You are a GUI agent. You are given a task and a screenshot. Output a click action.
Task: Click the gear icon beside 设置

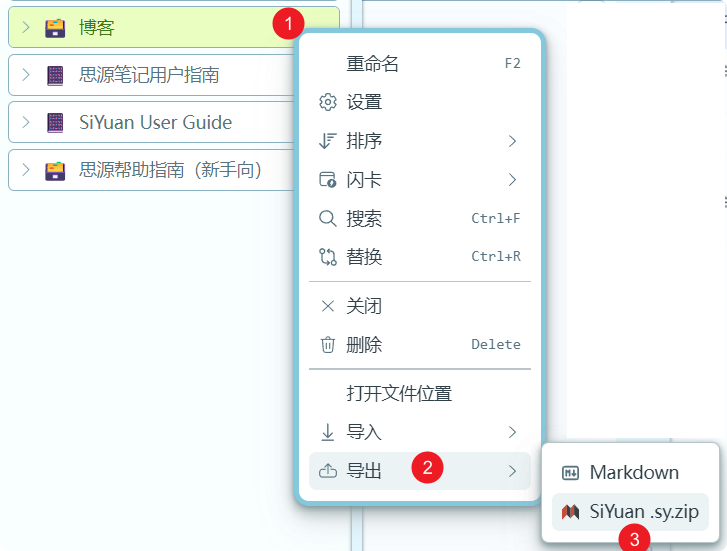point(328,102)
